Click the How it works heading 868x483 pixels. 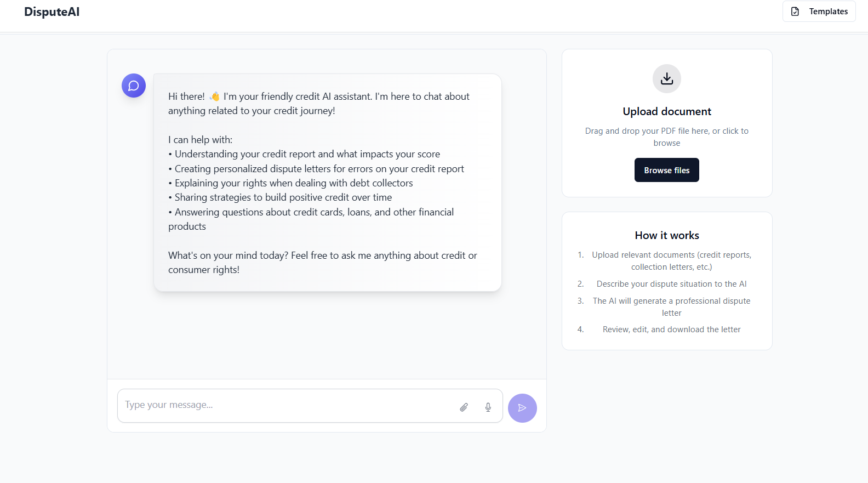(x=667, y=235)
